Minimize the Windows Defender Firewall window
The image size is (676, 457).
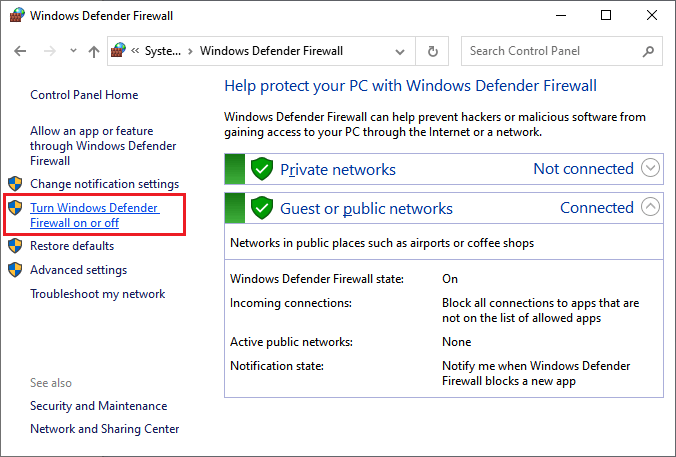click(x=561, y=16)
